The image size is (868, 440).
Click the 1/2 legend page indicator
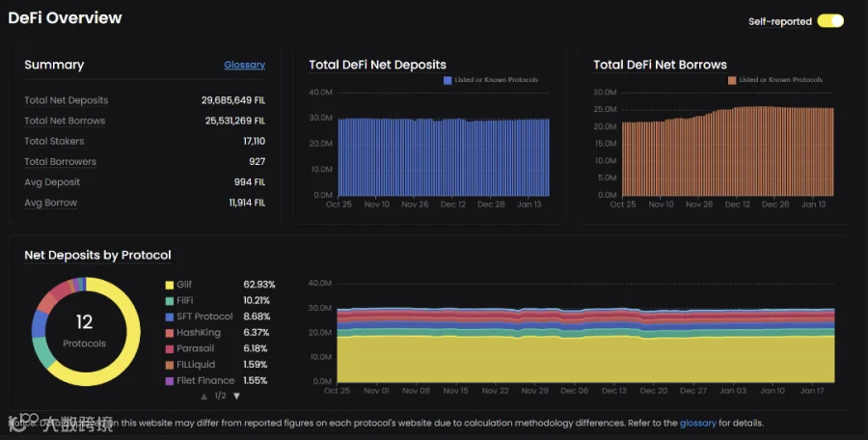click(x=220, y=396)
